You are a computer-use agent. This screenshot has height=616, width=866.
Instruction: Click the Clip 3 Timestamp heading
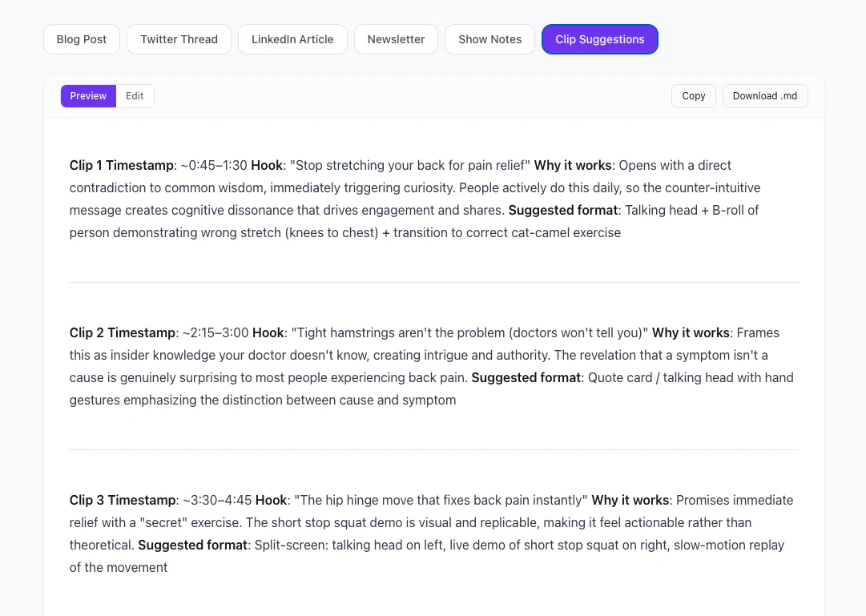point(123,501)
